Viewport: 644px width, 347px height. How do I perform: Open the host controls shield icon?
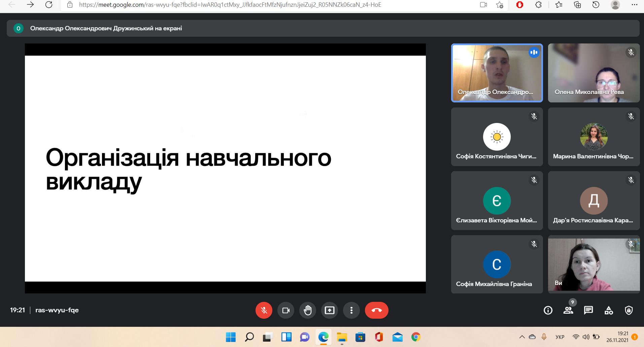[x=629, y=310]
